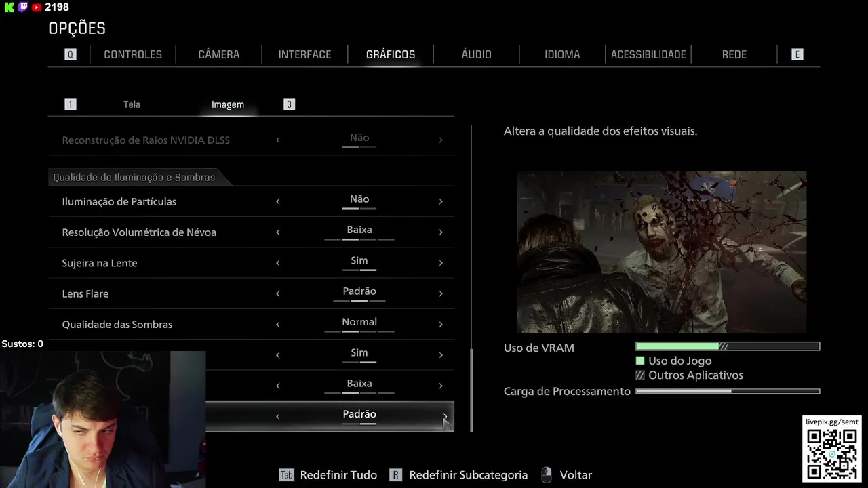Viewport: 868px width, 488px height.
Task: Select the Qualidade das Sombras row
Action: 251,324
